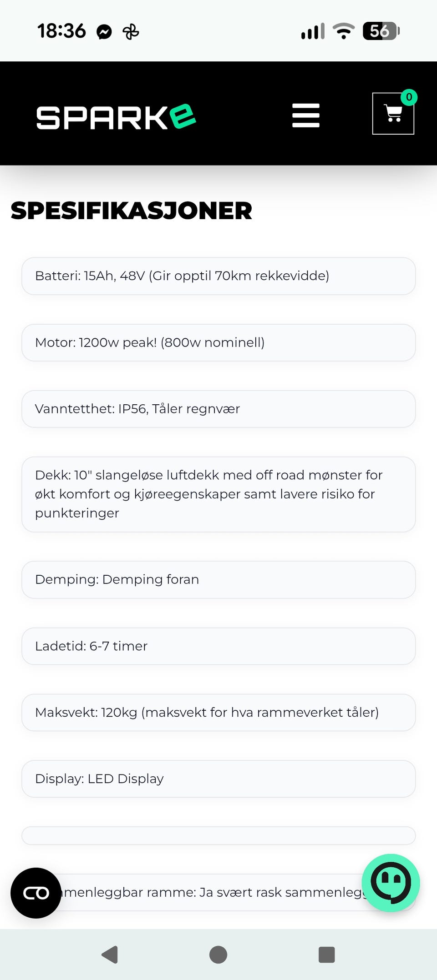This screenshot has height=980, width=437.
Task: Open the recent apps square button
Action: pos(327,955)
